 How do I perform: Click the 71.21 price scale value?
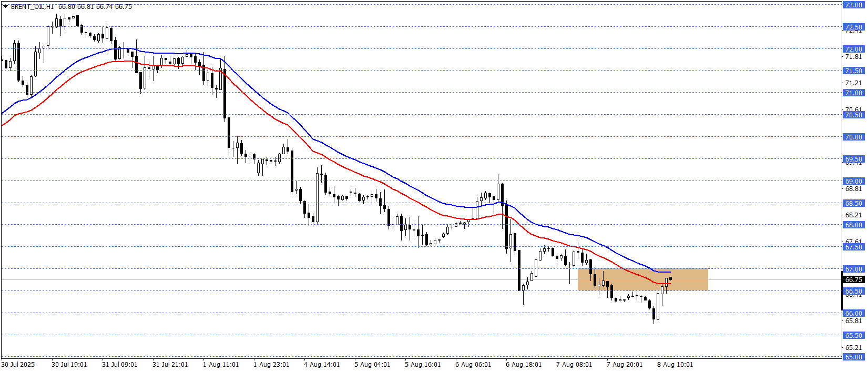point(853,83)
